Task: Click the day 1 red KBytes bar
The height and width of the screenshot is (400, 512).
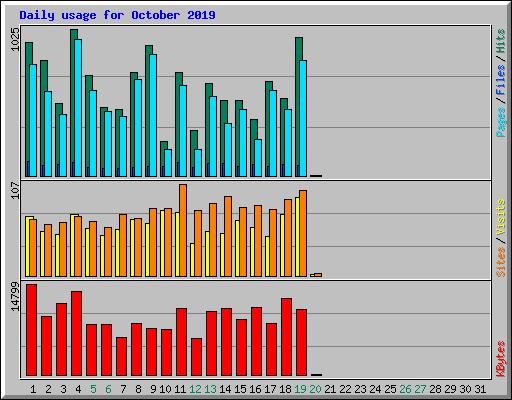Action: pyautogui.click(x=31, y=330)
